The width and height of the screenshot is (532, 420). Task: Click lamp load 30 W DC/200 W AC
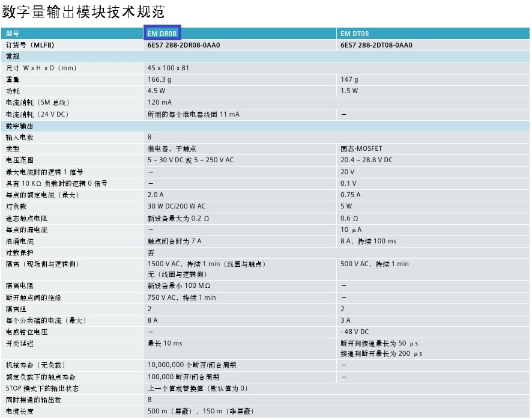tap(177, 206)
